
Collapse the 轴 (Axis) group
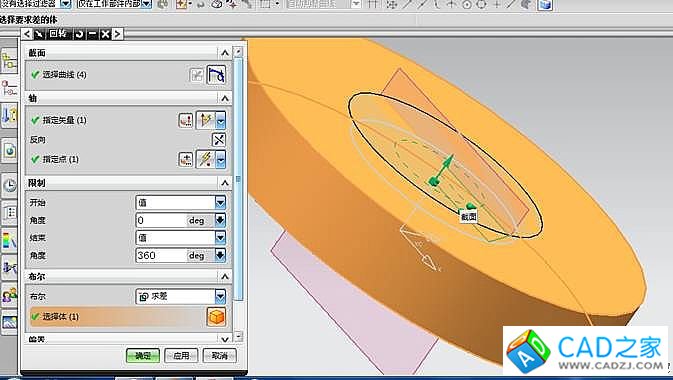tap(224, 98)
